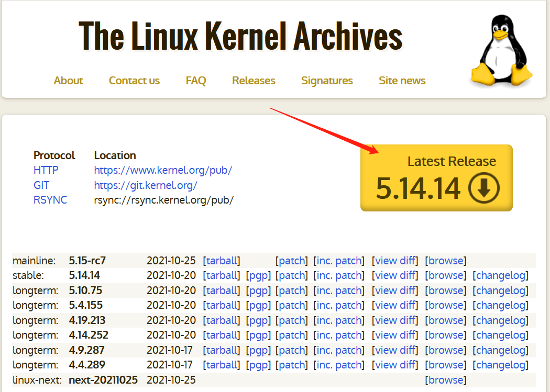
Task: View diff for longterm 5.10.75
Action: tap(395, 290)
